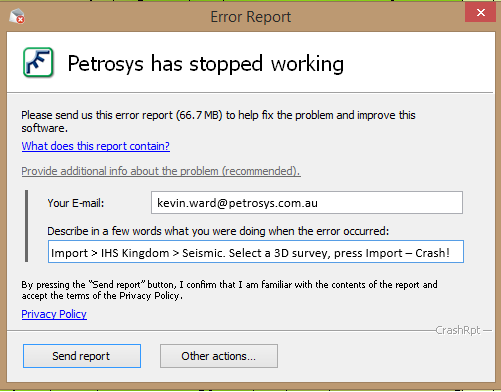Click the 'Petrosys has stopped working' heading

tap(206, 63)
